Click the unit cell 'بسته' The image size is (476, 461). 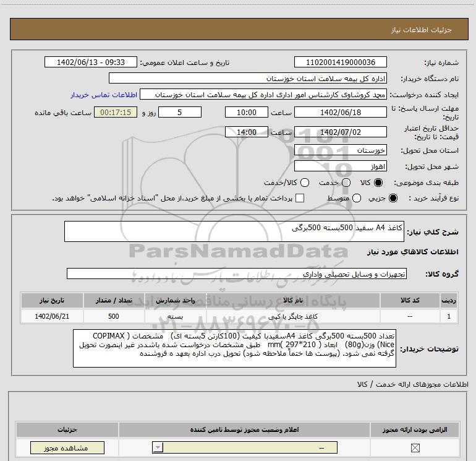pyautogui.click(x=175, y=316)
